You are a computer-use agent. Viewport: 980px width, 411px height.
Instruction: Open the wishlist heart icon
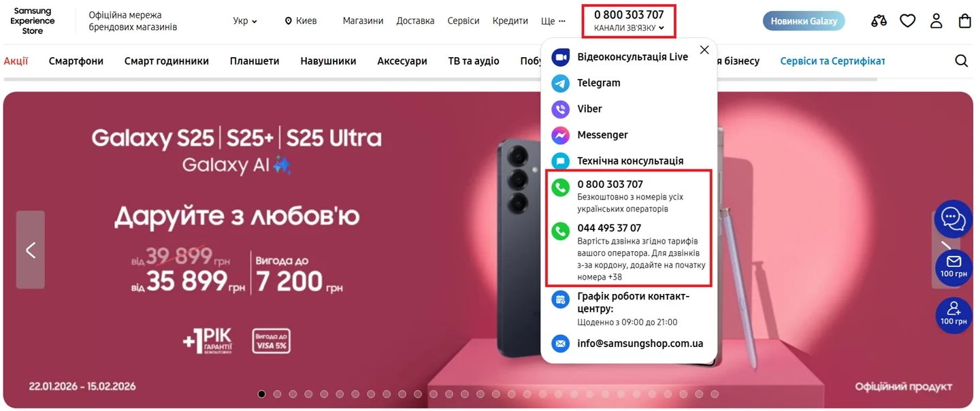coord(908,21)
